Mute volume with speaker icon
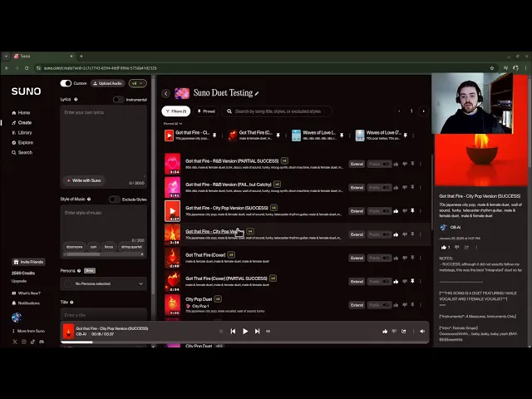Image resolution: width=532 pixels, height=399 pixels. (x=422, y=331)
